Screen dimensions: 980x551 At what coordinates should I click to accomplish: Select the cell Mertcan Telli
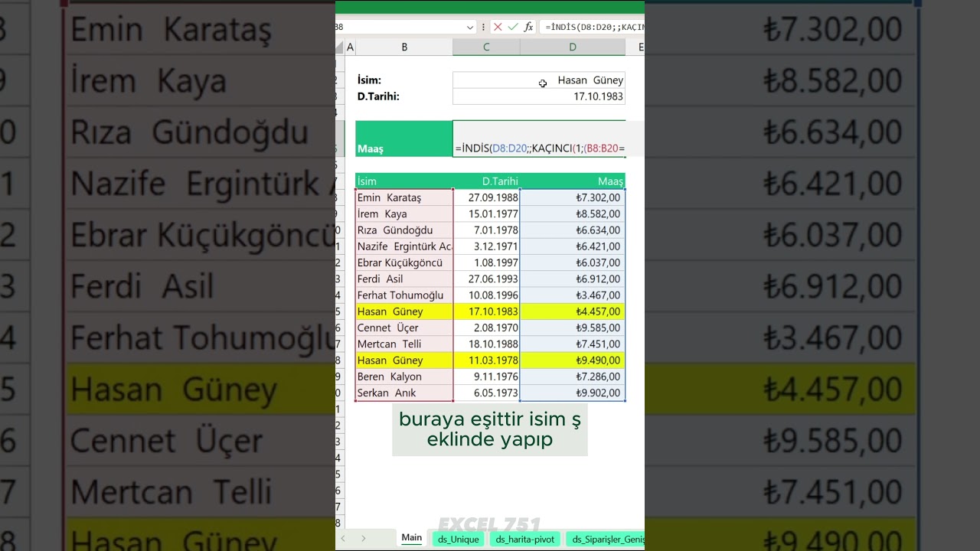click(404, 344)
